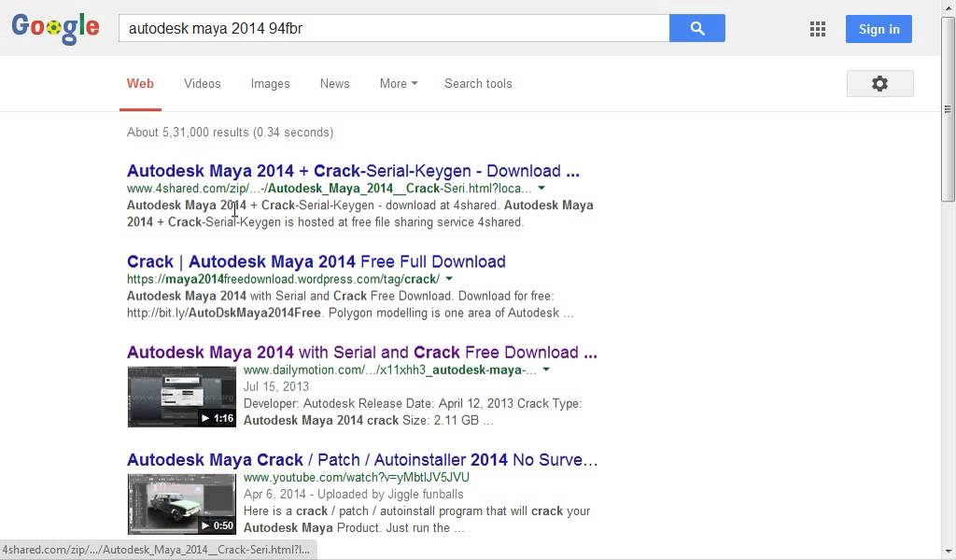The width and height of the screenshot is (956, 560).
Task: Switch to Videos results tab
Action: coord(203,83)
